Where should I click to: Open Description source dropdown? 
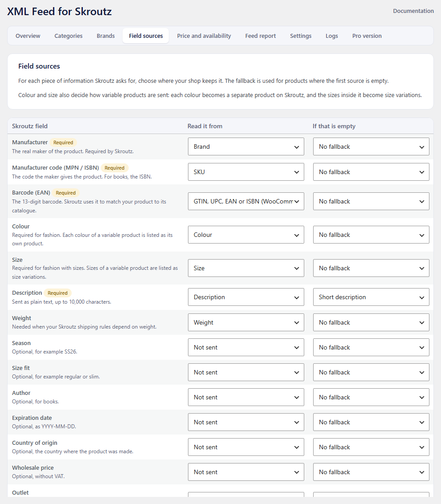(x=246, y=297)
